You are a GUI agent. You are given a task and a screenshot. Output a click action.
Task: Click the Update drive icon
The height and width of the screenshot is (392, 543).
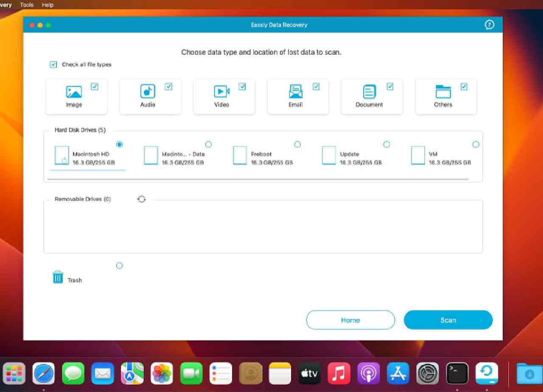[329, 156]
